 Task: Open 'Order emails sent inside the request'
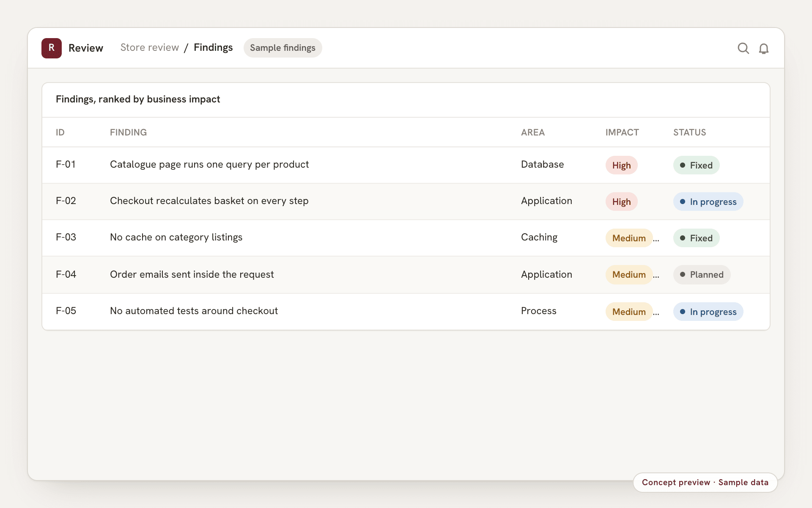click(x=192, y=274)
